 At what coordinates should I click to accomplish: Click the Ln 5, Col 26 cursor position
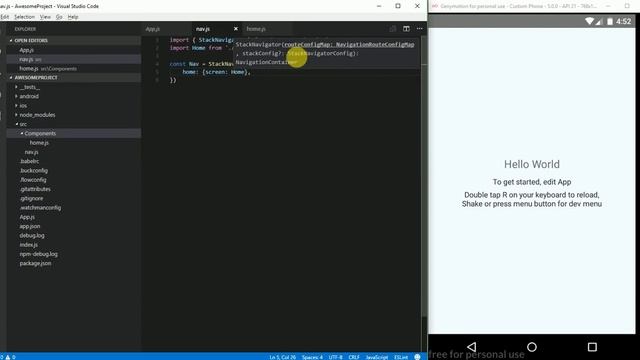point(282,357)
